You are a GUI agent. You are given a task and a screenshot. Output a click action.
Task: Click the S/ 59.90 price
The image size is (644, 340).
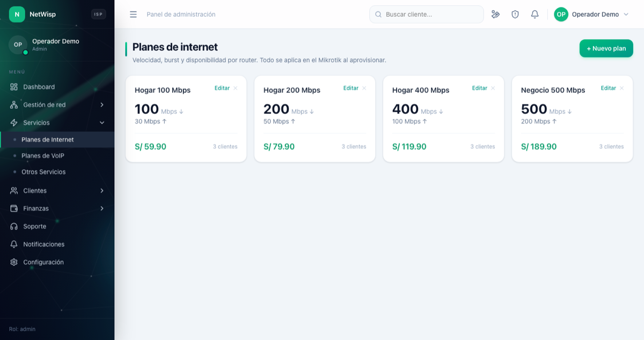pos(151,147)
